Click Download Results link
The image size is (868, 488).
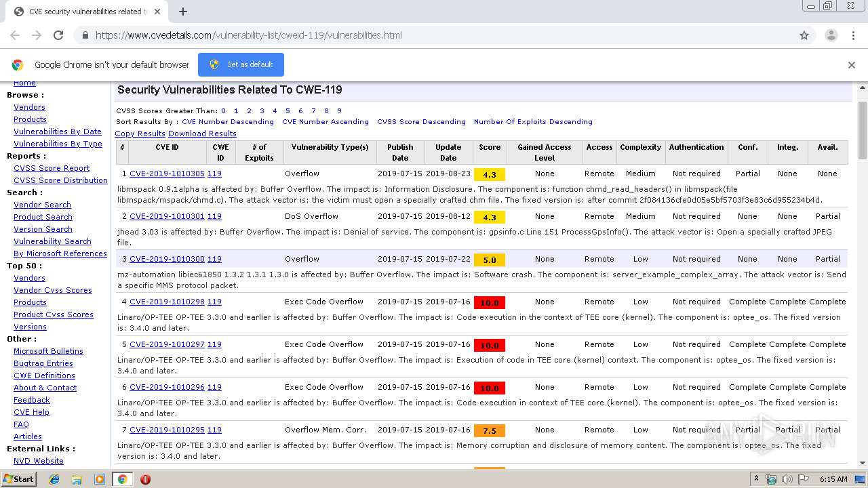(202, 134)
